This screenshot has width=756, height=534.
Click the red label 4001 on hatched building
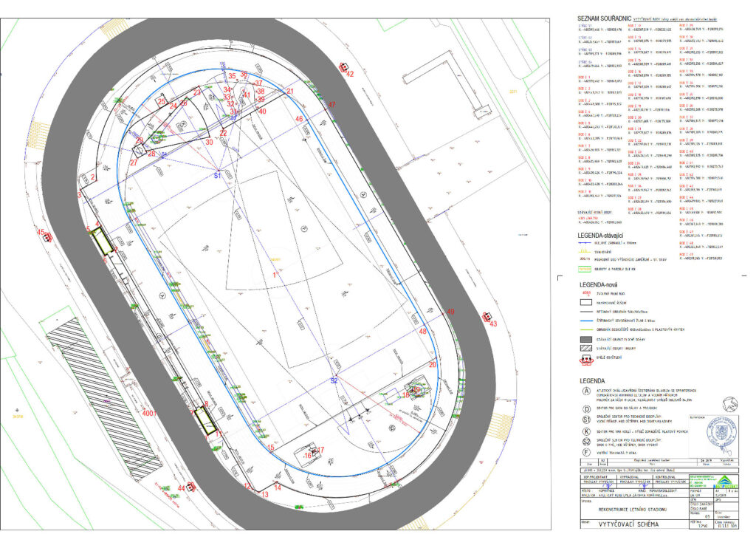point(150,412)
